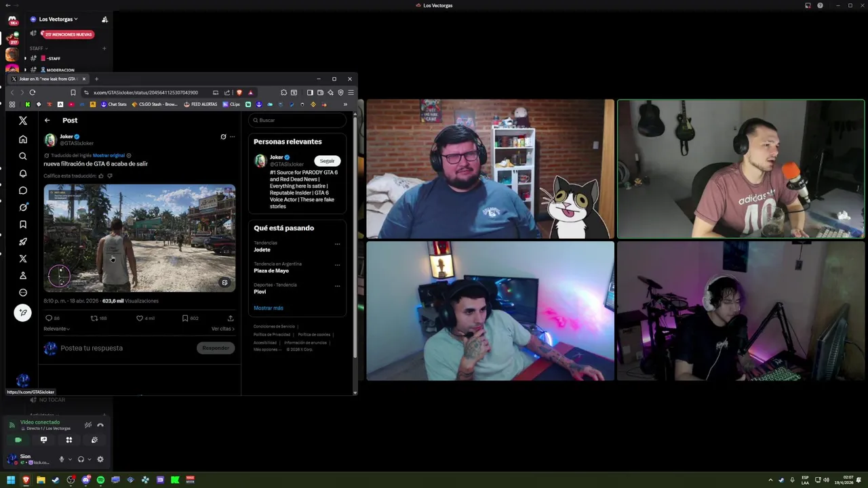868x488 pixels.
Task: Open Brave Shields lion icon in address bar
Action: coord(239,92)
